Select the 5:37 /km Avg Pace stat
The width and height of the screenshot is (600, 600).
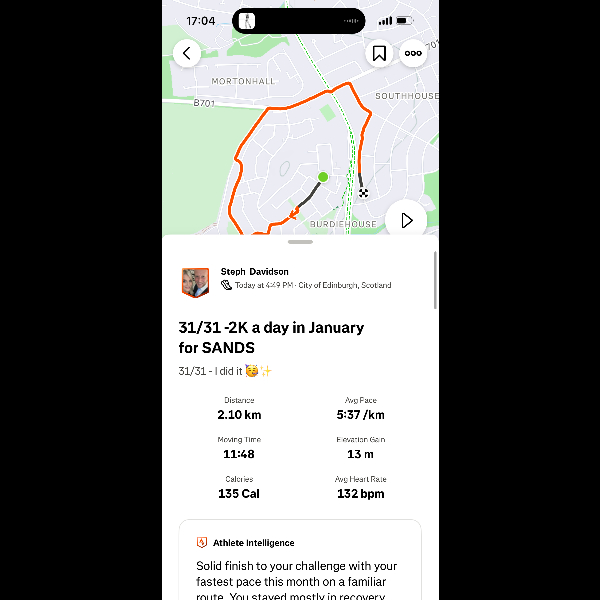360,409
